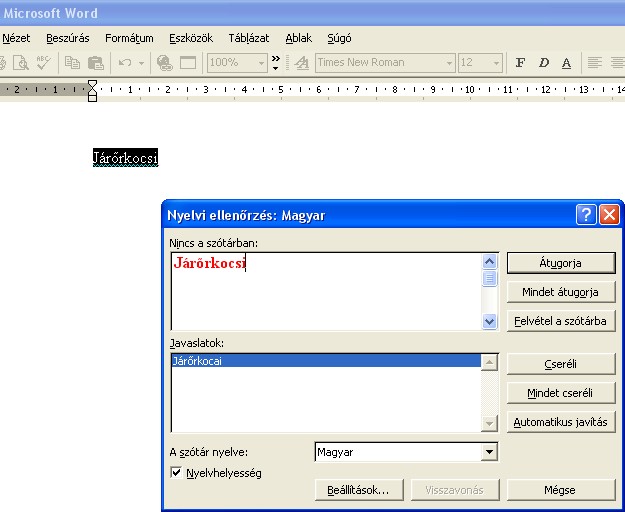Open the dictionary language Magyar dropdown
This screenshot has height=512, width=625.
[488, 453]
